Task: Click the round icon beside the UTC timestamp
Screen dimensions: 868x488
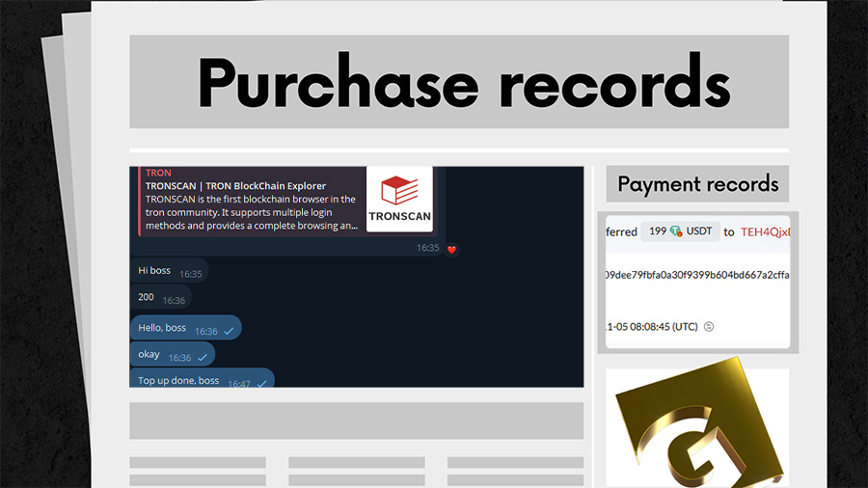Action: point(709,326)
